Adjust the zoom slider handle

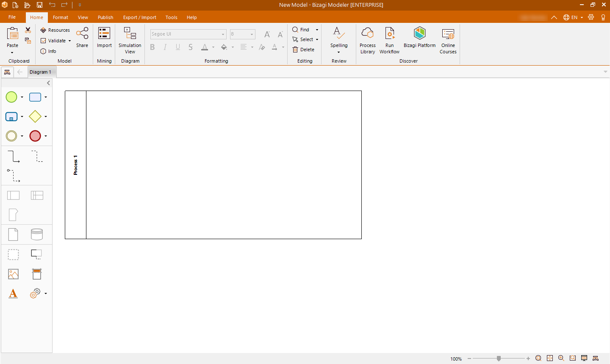click(x=499, y=358)
